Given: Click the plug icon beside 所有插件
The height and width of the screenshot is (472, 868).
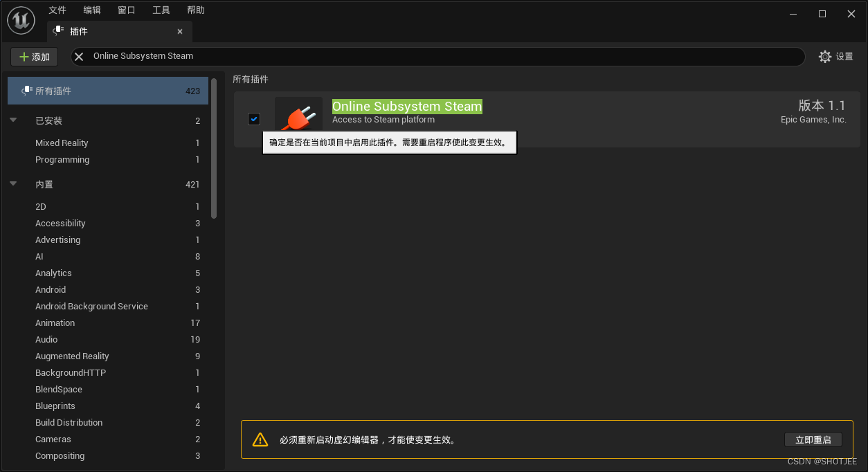Looking at the screenshot, I should (x=26, y=91).
